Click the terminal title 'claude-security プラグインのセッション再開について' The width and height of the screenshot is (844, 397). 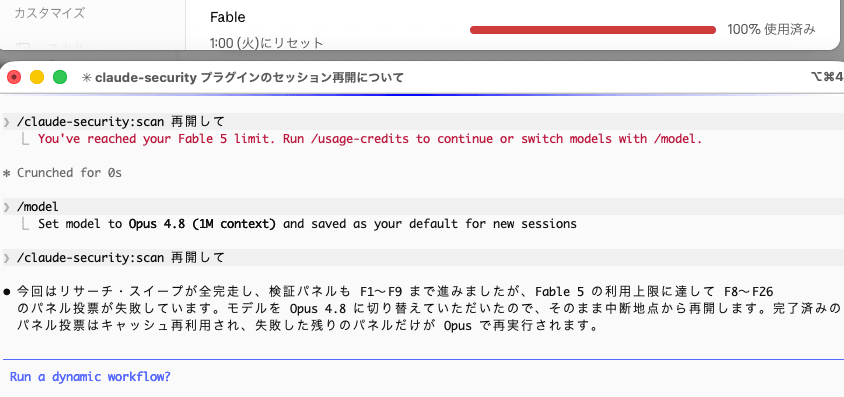pos(249,78)
